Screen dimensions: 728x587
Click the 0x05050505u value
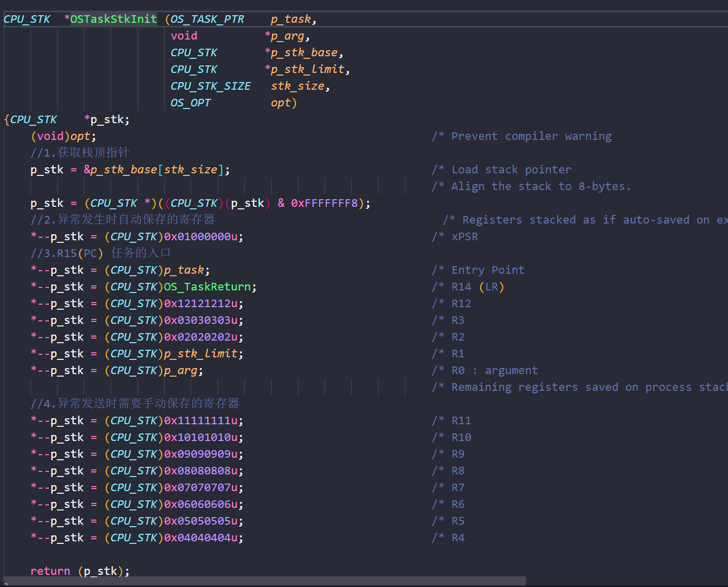click(201, 521)
